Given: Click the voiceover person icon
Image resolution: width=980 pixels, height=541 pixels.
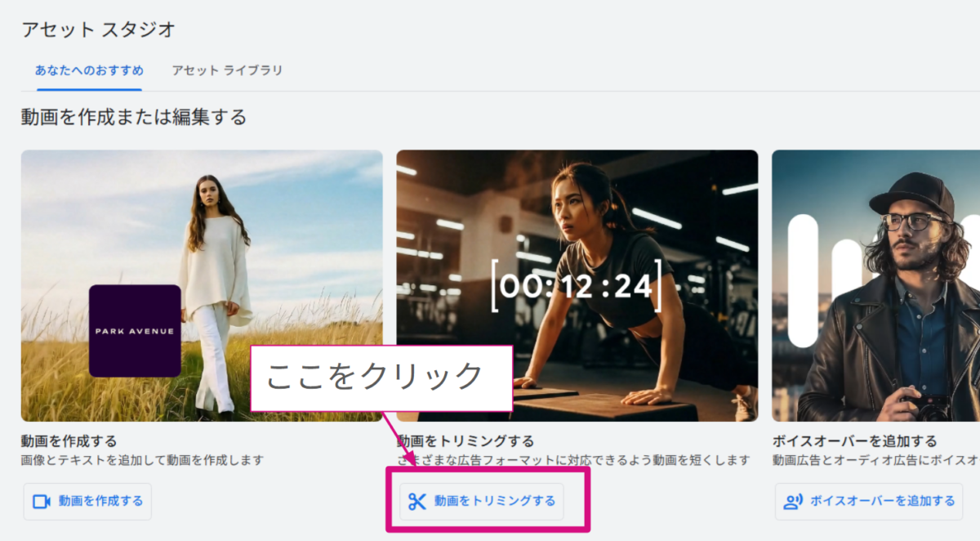Looking at the screenshot, I should pyautogui.click(x=793, y=502).
